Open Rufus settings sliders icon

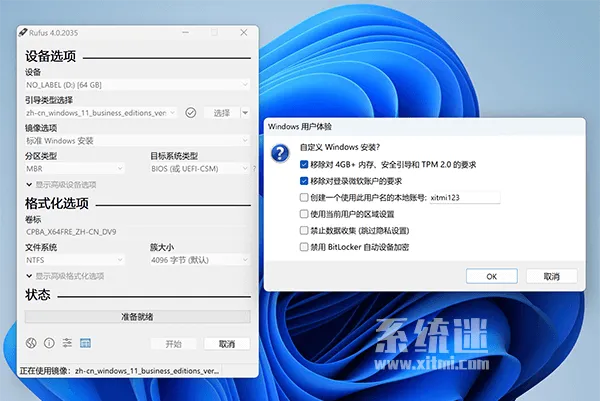click(x=67, y=343)
